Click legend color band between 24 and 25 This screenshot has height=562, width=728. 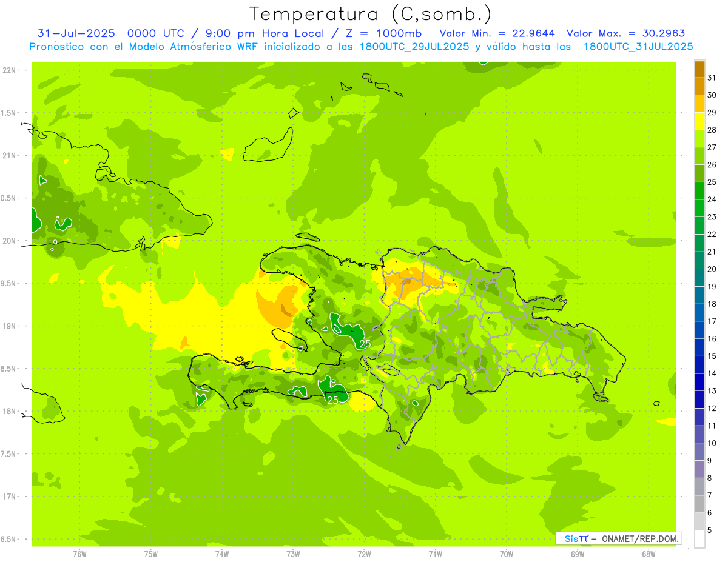click(699, 191)
